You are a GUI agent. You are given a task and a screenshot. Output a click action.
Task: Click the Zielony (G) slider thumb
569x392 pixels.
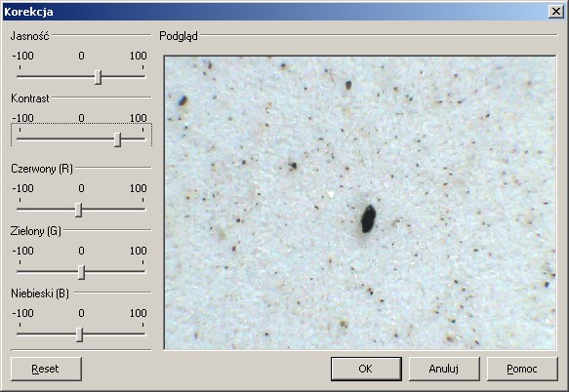(82, 272)
